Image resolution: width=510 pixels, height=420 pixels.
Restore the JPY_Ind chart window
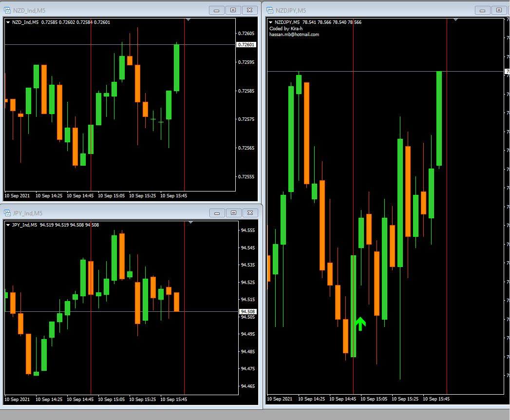click(x=233, y=213)
